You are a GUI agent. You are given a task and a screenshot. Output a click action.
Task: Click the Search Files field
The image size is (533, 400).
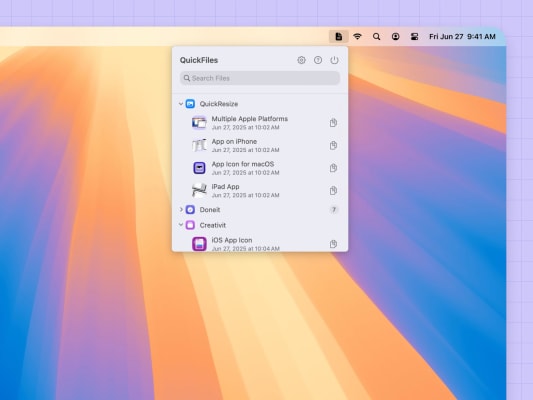tap(260, 78)
